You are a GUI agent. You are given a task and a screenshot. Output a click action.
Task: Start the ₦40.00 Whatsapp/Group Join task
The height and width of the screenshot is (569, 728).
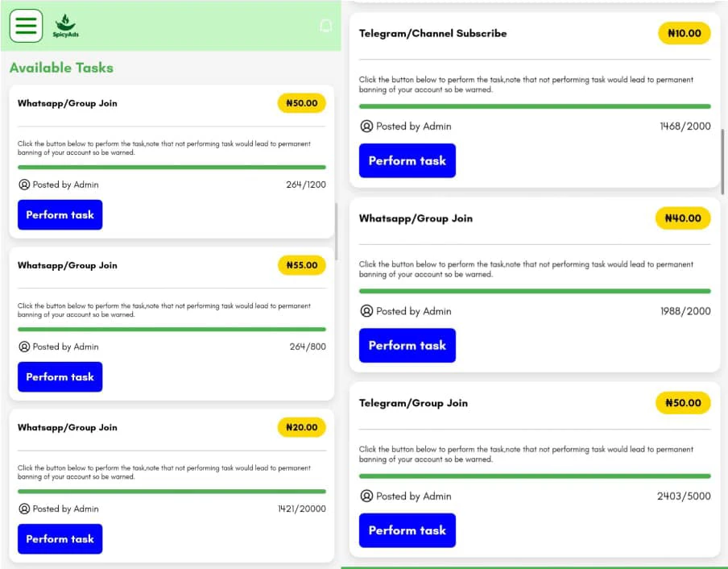[407, 346]
